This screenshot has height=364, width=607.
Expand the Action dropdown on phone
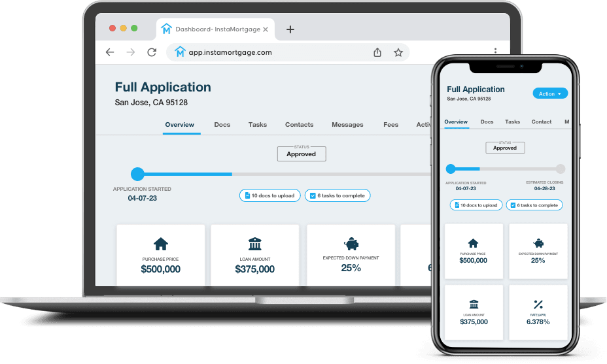[550, 93]
